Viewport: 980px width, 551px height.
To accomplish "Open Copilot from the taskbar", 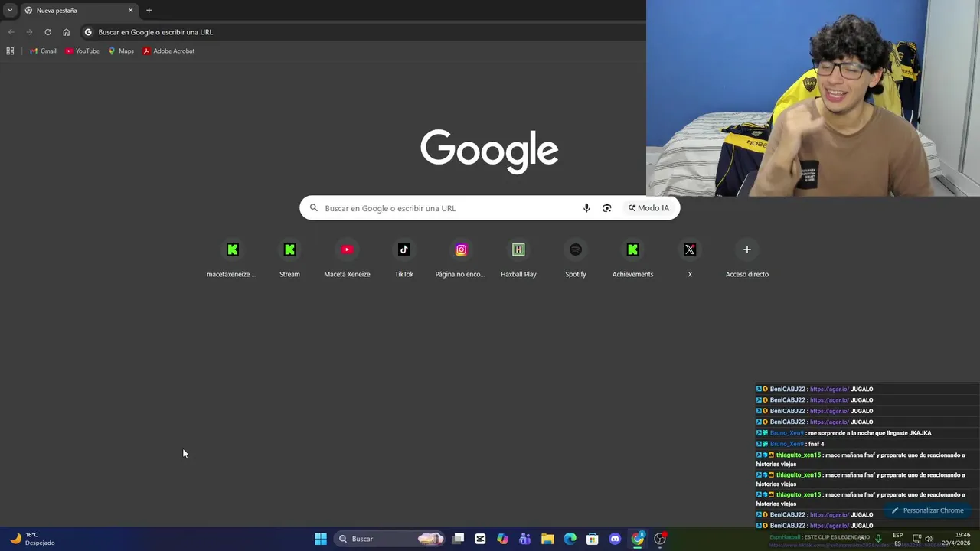I will point(502,539).
